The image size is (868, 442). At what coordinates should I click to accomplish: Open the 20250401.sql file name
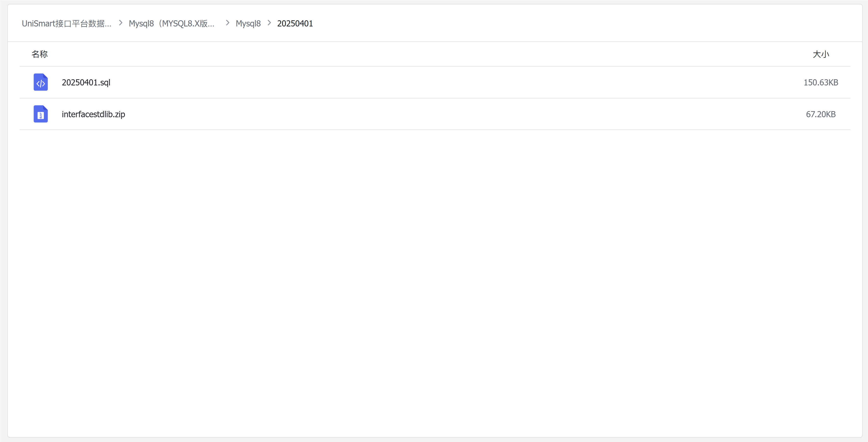(86, 82)
